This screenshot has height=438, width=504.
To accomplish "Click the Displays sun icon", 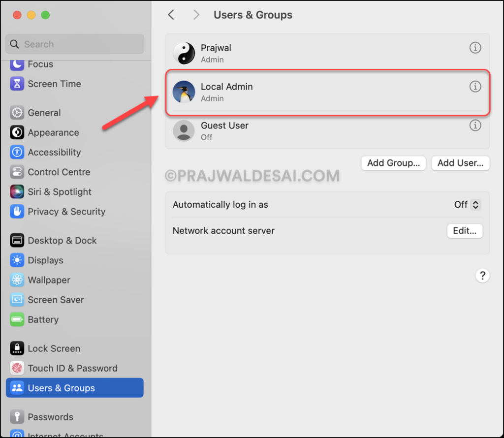I will 17,260.
